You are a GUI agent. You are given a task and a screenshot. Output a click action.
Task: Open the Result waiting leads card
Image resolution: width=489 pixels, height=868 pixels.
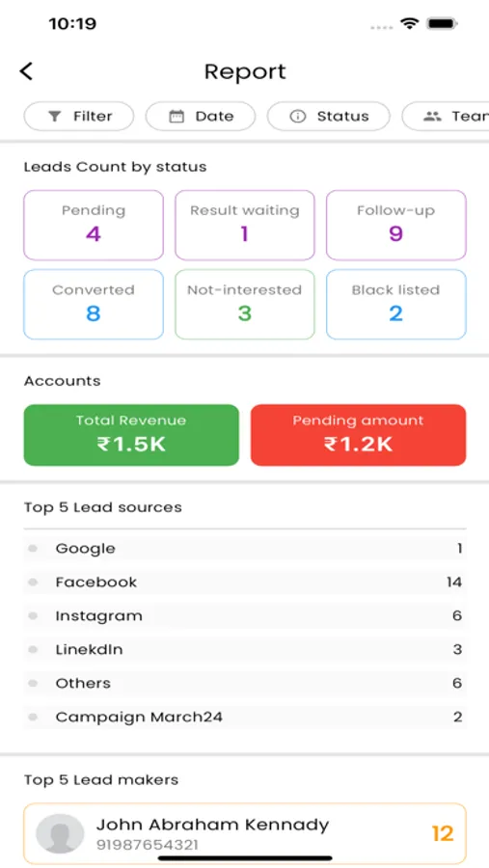point(245,226)
